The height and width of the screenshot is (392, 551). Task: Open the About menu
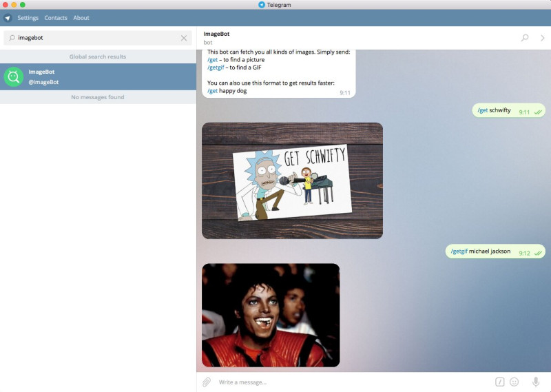coord(81,18)
